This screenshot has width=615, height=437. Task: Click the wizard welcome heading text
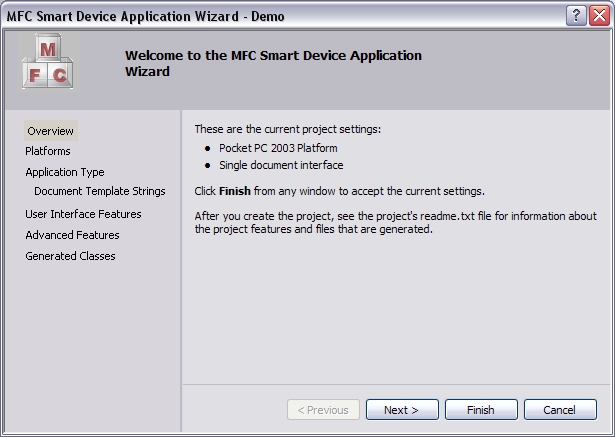273,63
